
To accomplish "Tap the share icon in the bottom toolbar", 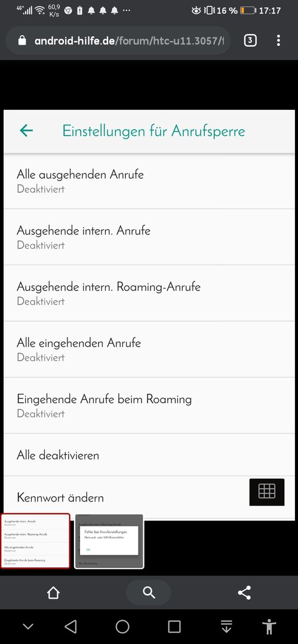I will click(x=244, y=593).
